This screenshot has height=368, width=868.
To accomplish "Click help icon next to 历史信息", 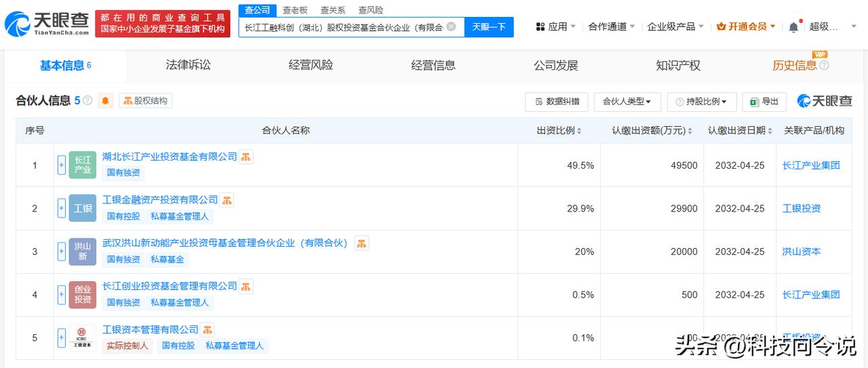I will (824, 66).
